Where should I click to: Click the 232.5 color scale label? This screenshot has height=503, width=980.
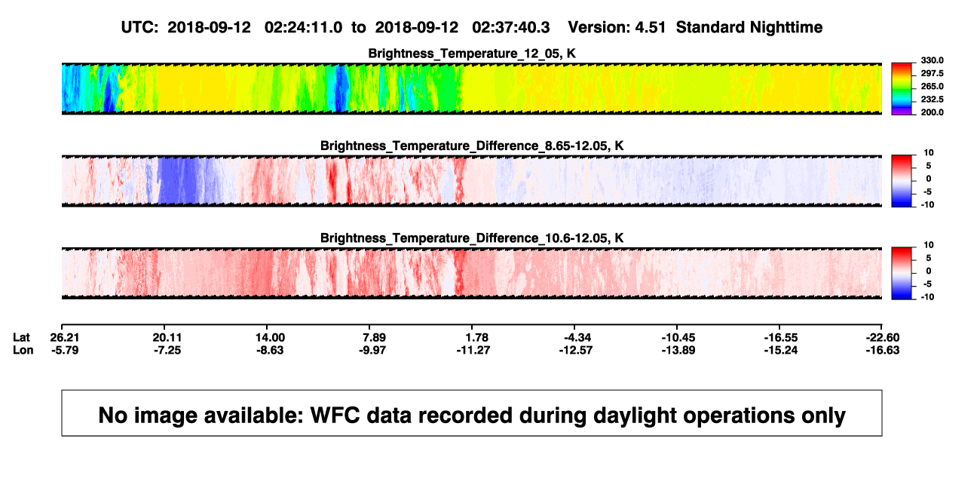click(x=932, y=99)
